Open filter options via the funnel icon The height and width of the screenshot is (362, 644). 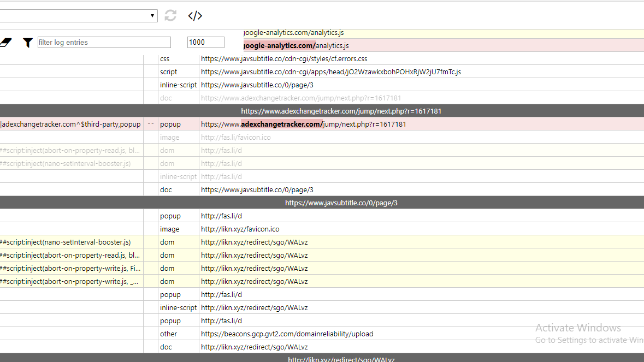[x=27, y=42]
